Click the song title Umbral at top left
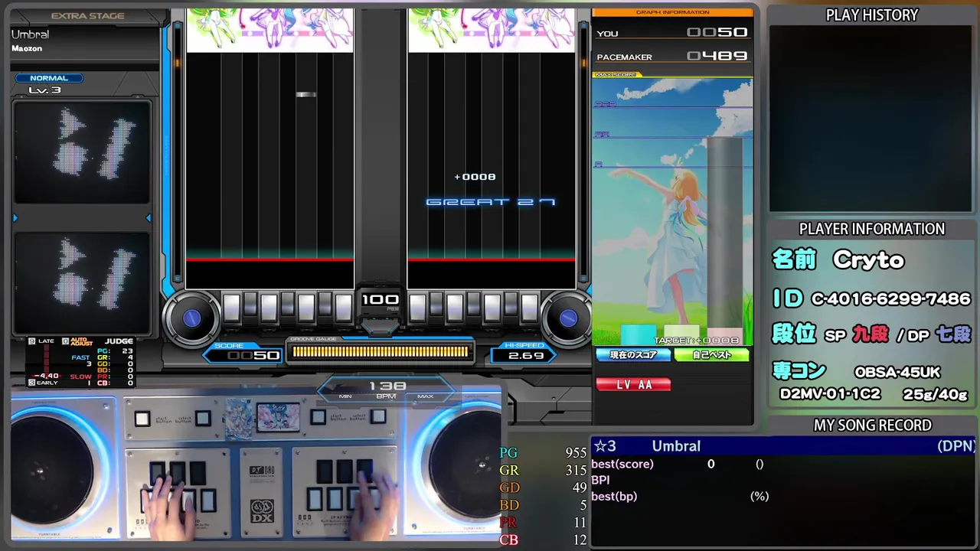This screenshot has width=980, height=551. (31, 34)
